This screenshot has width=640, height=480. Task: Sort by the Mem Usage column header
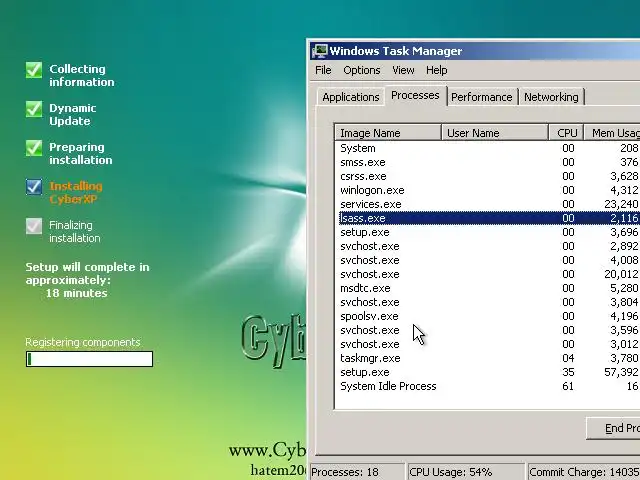(x=612, y=133)
